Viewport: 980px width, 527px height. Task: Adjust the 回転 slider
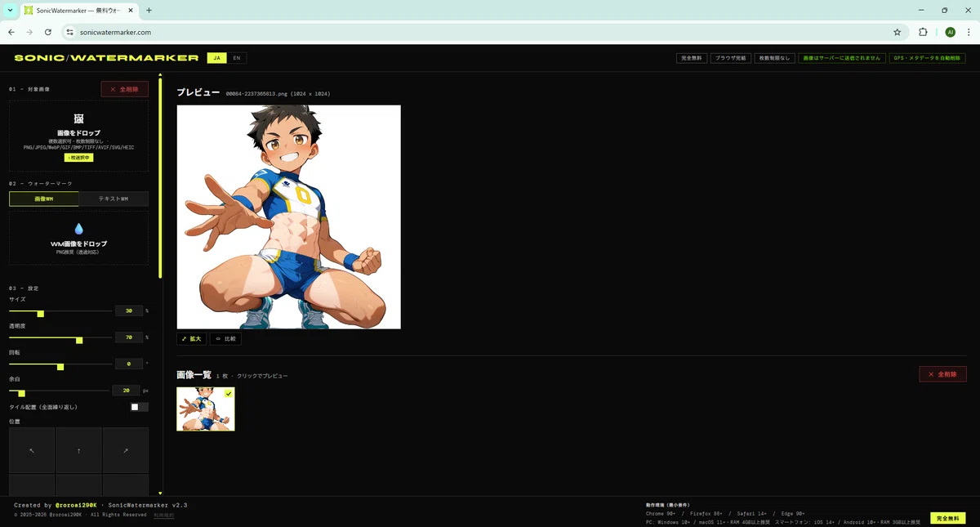(x=60, y=364)
